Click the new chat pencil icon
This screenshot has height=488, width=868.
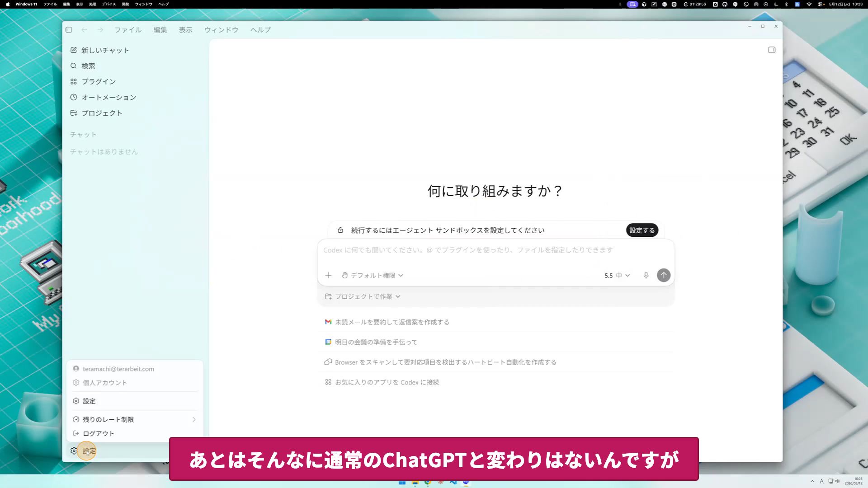pyautogui.click(x=74, y=50)
